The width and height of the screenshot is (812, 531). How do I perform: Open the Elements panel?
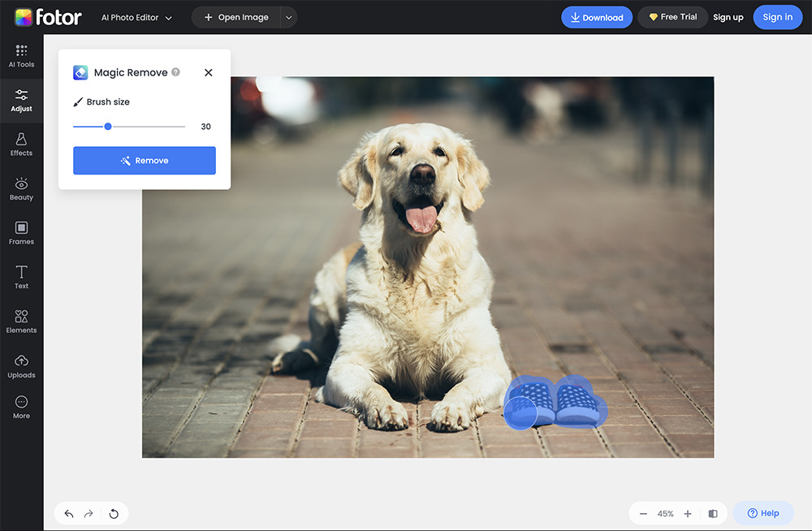(x=21, y=322)
